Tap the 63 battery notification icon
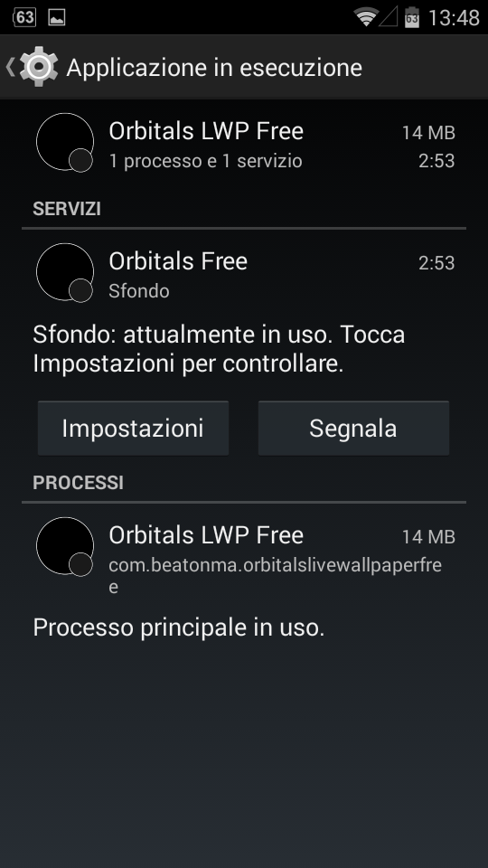 23,17
